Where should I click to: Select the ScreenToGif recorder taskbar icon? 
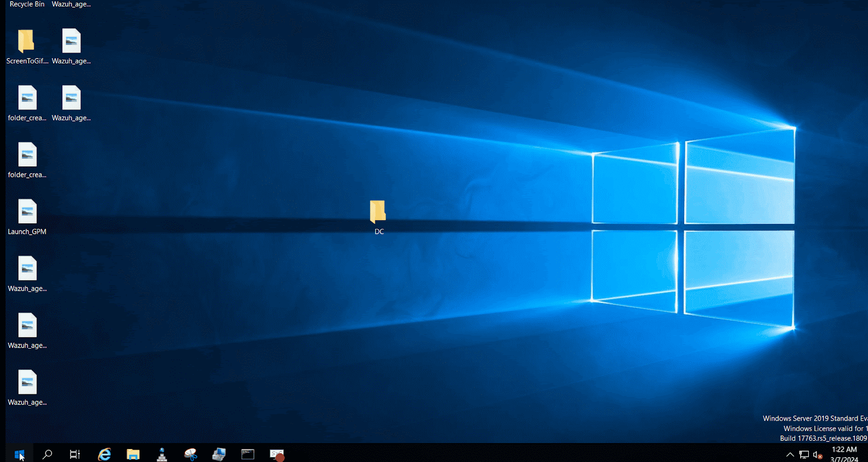tap(277, 454)
